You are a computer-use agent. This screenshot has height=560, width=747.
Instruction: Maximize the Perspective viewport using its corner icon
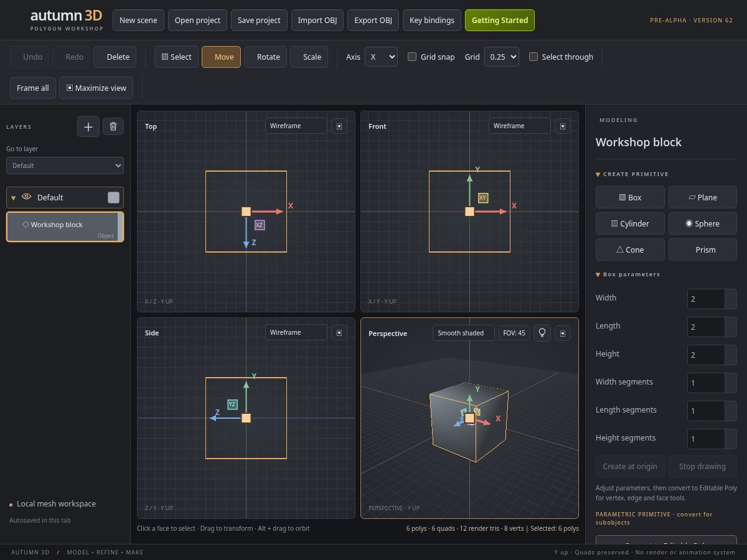[x=563, y=333]
